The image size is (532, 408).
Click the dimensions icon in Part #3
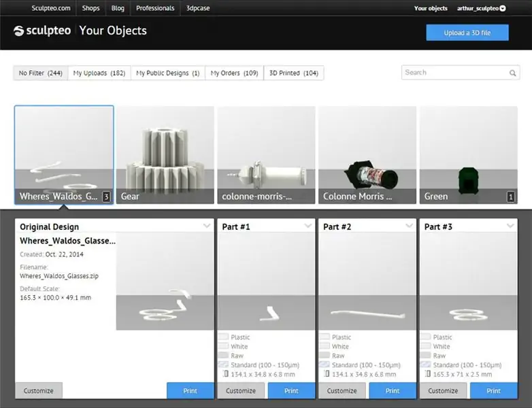click(428, 374)
